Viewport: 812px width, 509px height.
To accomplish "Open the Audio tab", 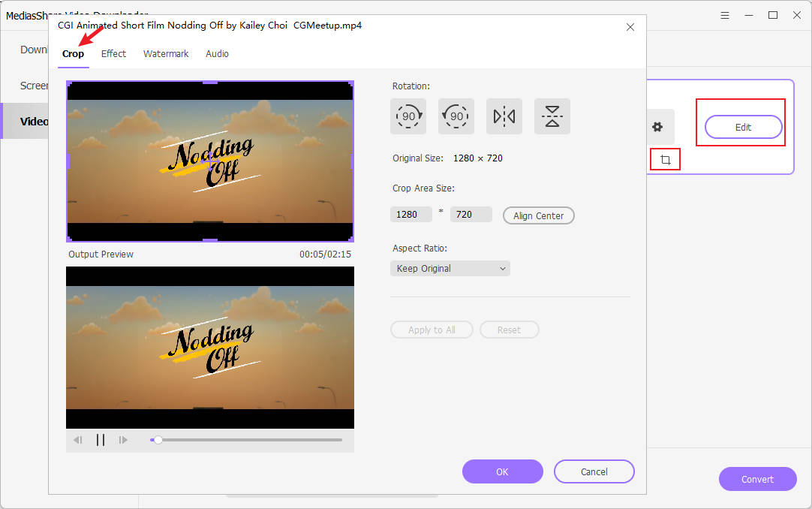I will coord(217,54).
